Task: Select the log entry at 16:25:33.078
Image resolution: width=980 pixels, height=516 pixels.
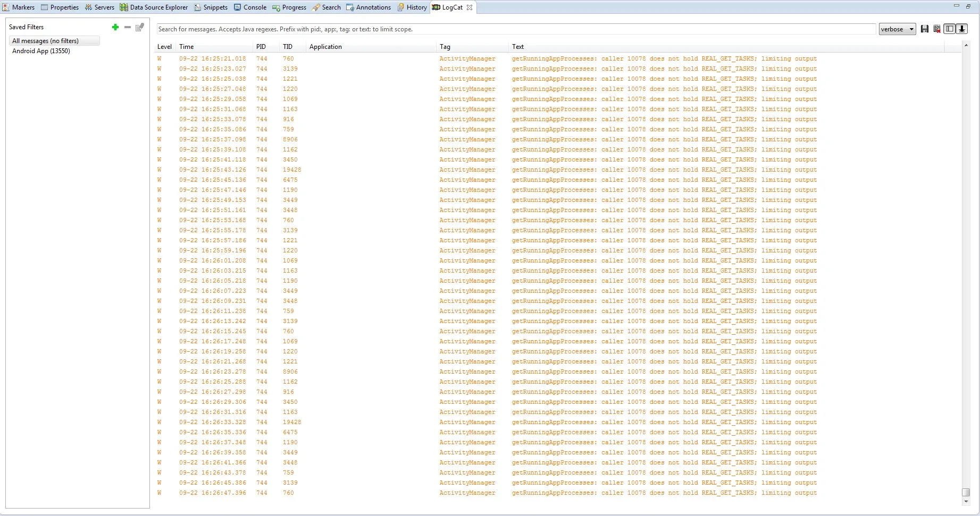Action: pos(557,120)
